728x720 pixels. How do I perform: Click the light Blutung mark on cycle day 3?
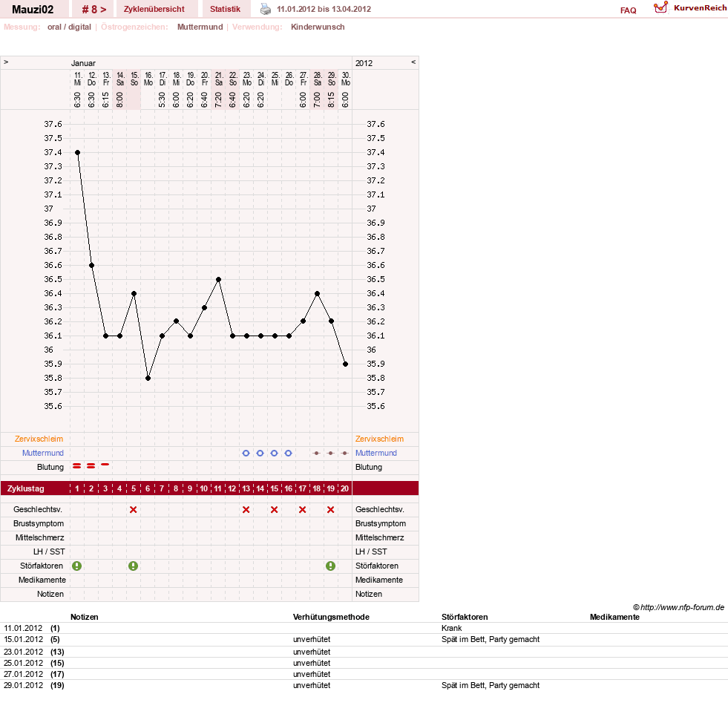pos(105,464)
